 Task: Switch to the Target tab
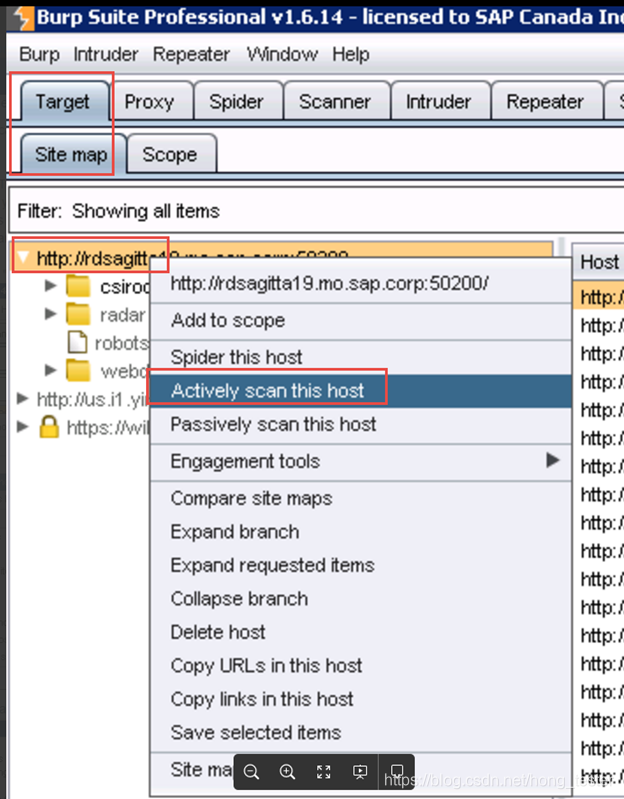point(63,101)
